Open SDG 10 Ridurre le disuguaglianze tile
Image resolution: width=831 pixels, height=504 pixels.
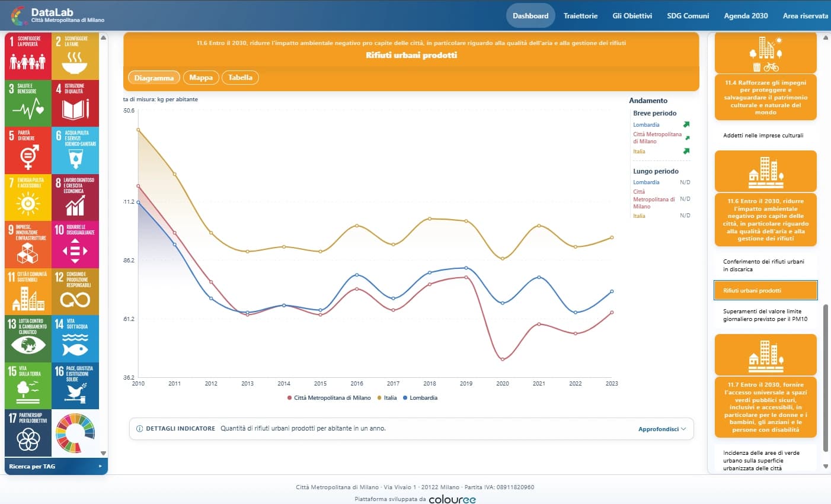pyautogui.click(x=75, y=245)
